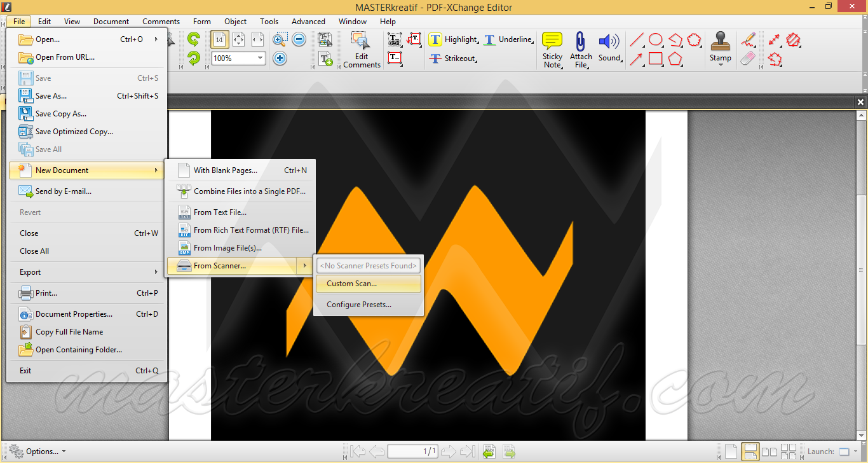
Task: Click Send by E-mail... menu item
Action: [x=86, y=191]
